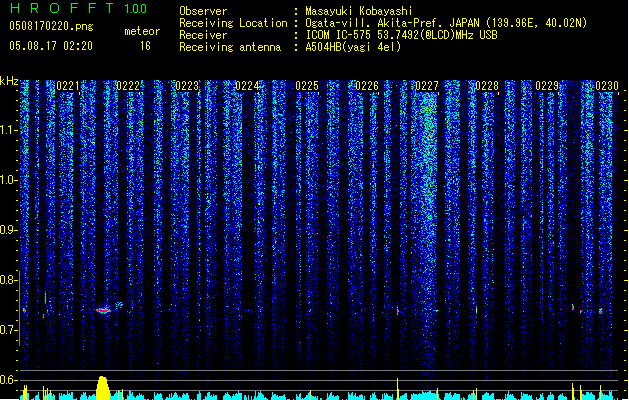Click the 0229 time marker

547,86
